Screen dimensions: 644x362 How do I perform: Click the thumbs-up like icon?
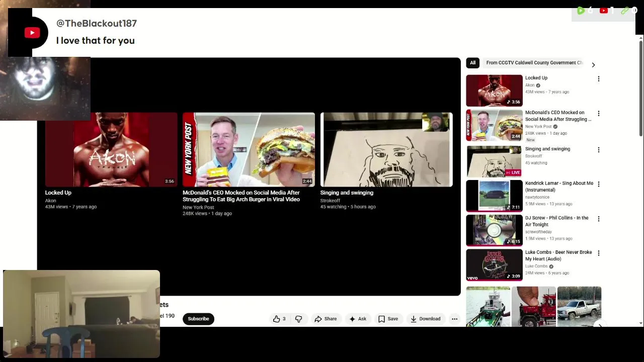276,319
